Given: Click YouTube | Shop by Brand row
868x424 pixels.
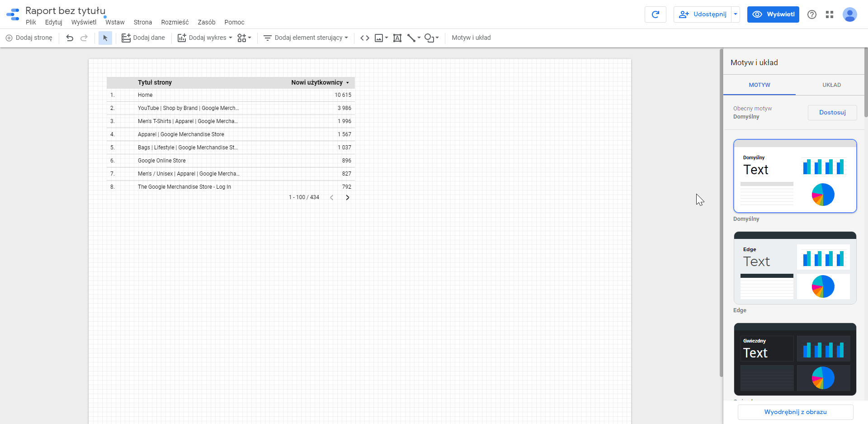Looking at the screenshot, I should click(x=231, y=108).
